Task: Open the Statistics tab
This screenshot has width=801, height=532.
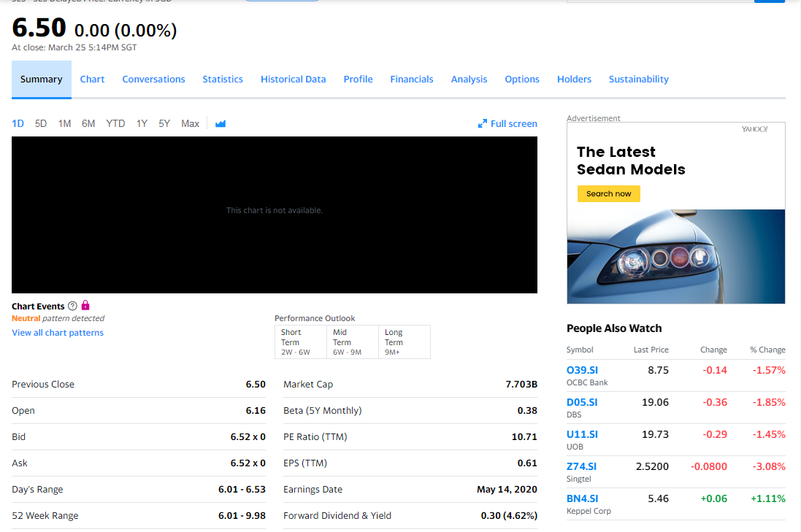Action: tap(223, 79)
